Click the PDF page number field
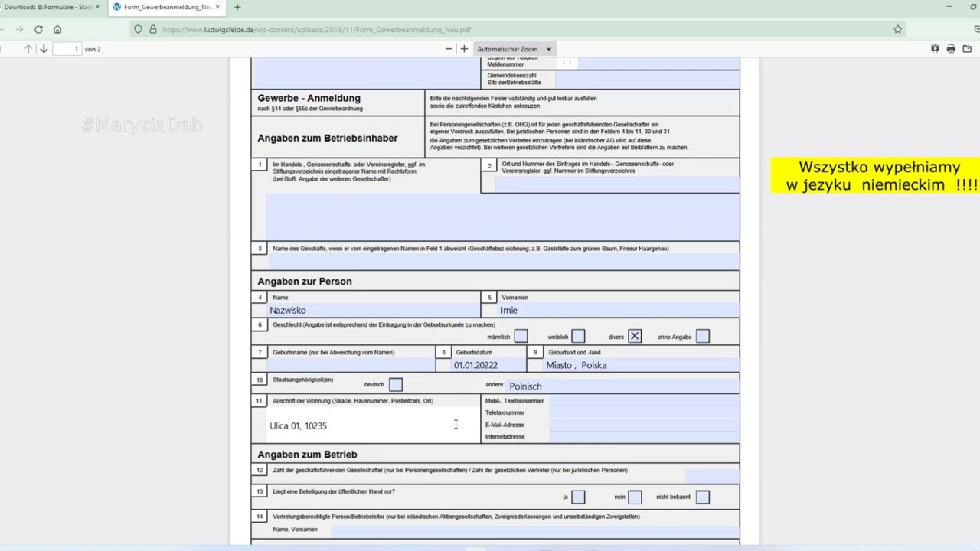980x551 pixels. point(67,49)
